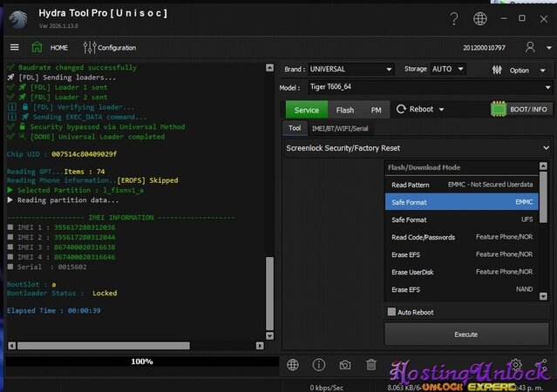Click the help question mark icon

pyautogui.click(x=454, y=18)
